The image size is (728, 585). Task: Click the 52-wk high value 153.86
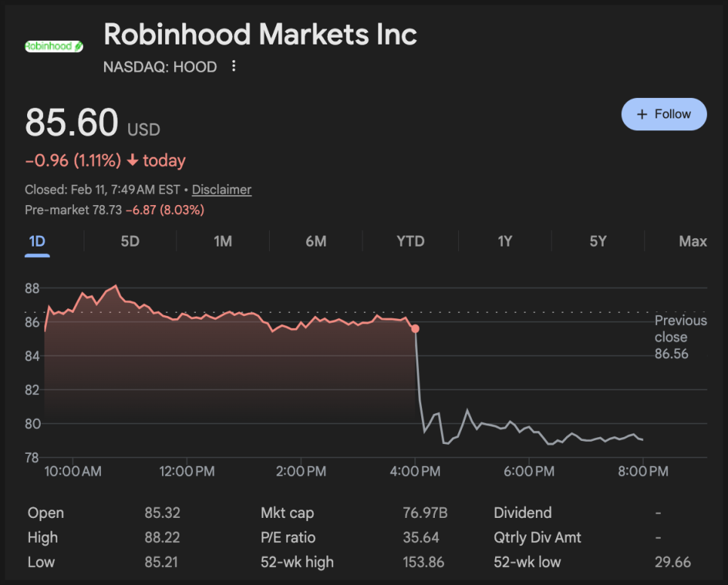(424, 562)
